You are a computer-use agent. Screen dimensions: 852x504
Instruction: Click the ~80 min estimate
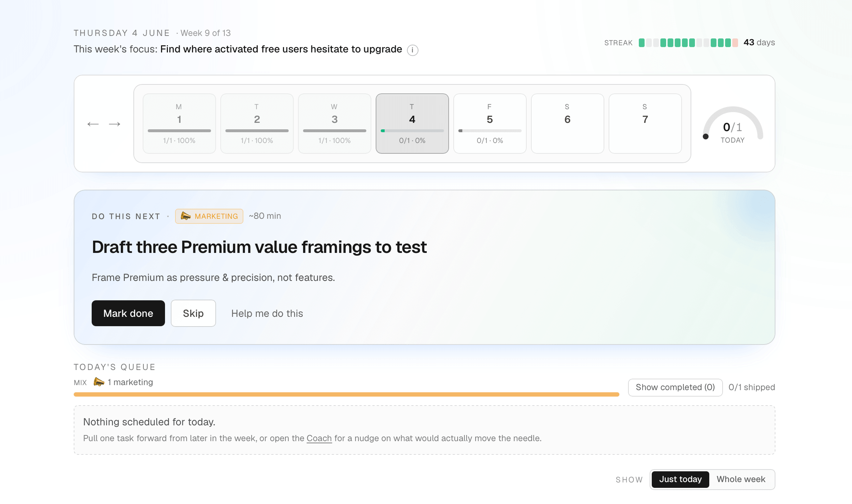coord(265,216)
